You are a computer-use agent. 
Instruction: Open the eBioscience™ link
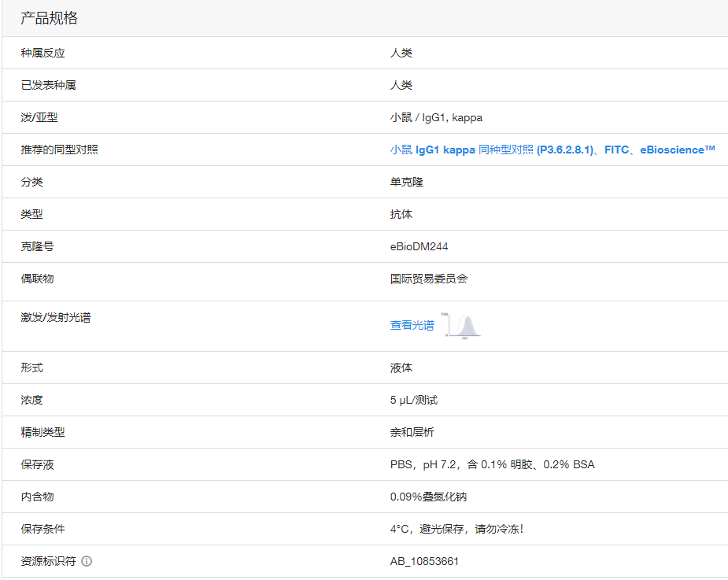point(679,150)
